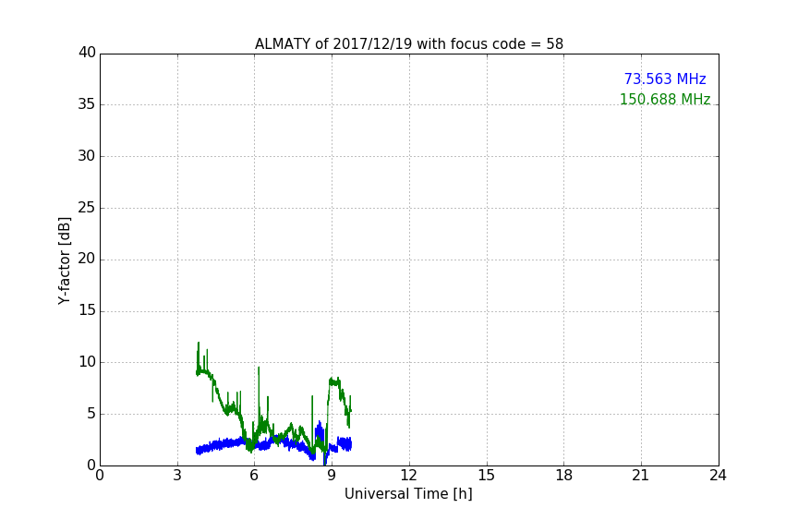798x532 pixels.
Task: Click the x-axis tick label 9
Action: 332,476
